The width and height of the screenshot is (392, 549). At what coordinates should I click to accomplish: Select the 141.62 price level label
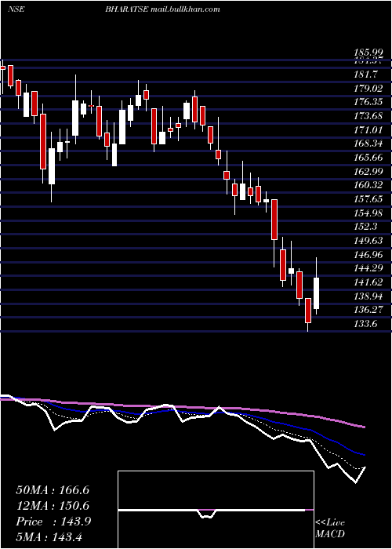click(368, 282)
